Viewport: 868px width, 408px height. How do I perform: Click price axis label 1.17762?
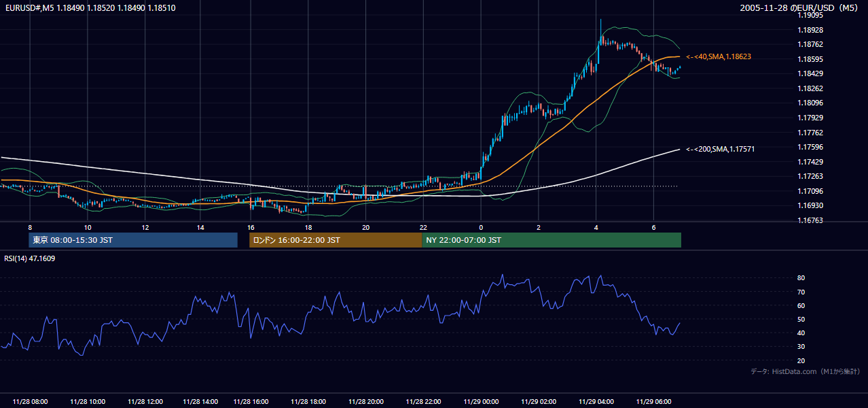810,133
